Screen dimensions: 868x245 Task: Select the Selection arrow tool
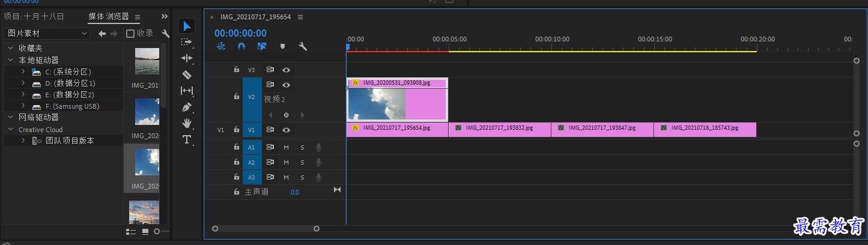[x=187, y=26]
